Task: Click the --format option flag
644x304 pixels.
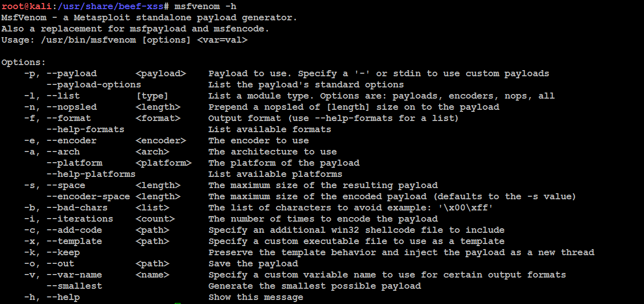Action: [x=69, y=118]
